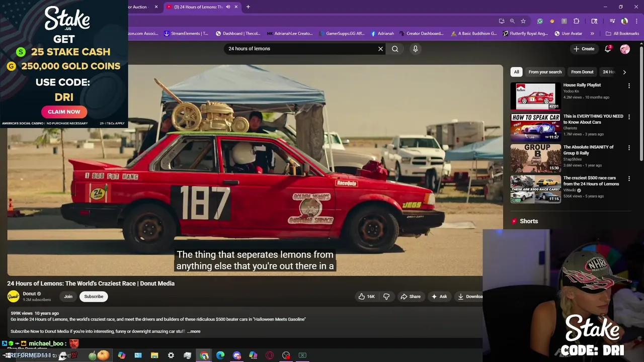Open the Grammarly extension icon
644x362 pixels.
click(x=540, y=21)
